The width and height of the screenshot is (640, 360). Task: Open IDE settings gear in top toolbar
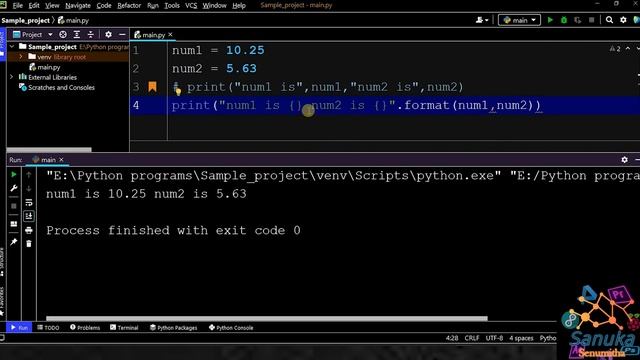623,20
